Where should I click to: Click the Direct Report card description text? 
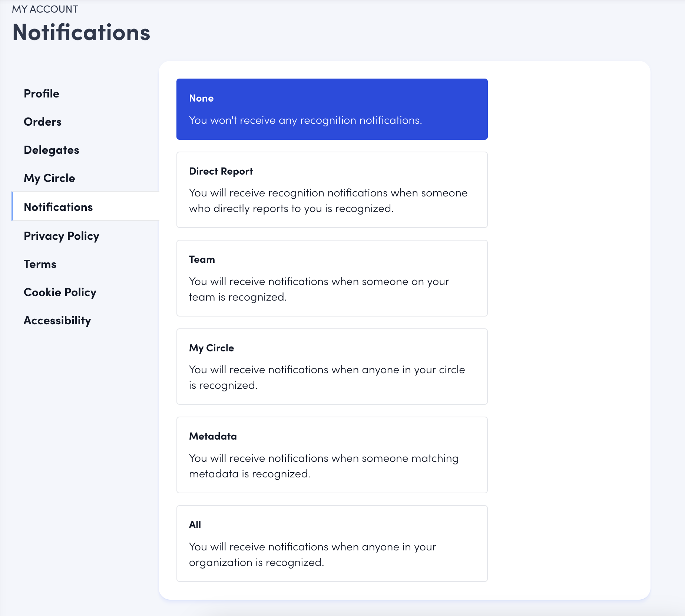click(328, 200)
